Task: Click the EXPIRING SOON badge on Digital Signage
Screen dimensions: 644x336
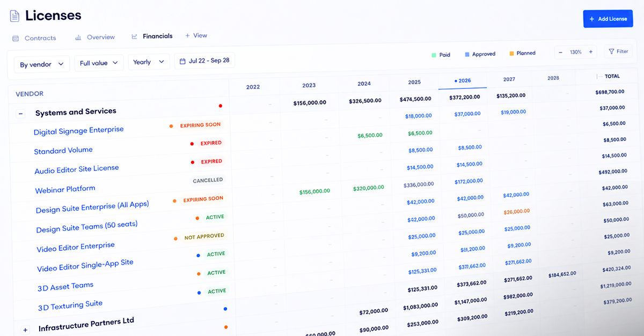Action: point(200,125)
